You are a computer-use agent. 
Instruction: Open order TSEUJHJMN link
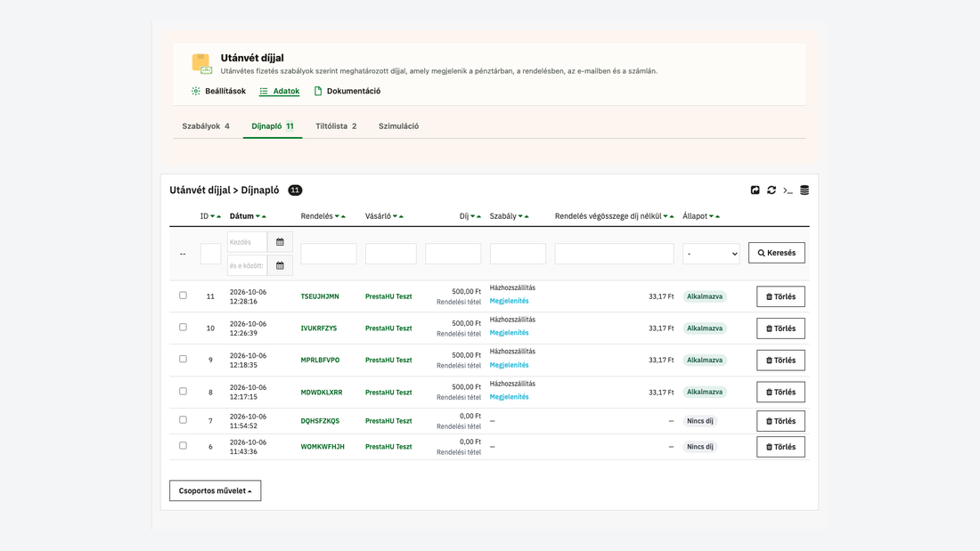coord(320,296)
